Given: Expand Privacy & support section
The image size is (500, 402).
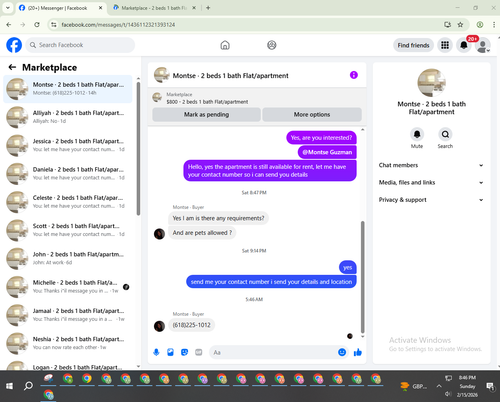Looking at the screenshot, I should 431,200.
